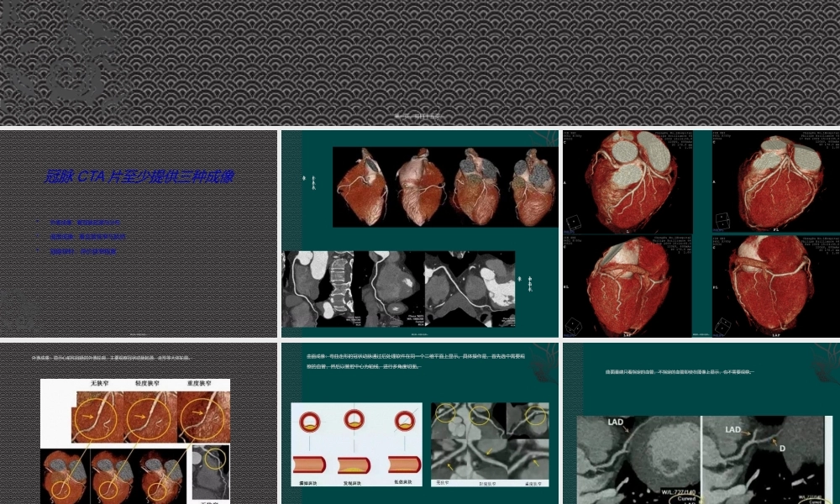Select the top-right 3D heart rendering panel
Image resolution: width=840 pixels, height=504 pixels.
click(x=775, y=181)
